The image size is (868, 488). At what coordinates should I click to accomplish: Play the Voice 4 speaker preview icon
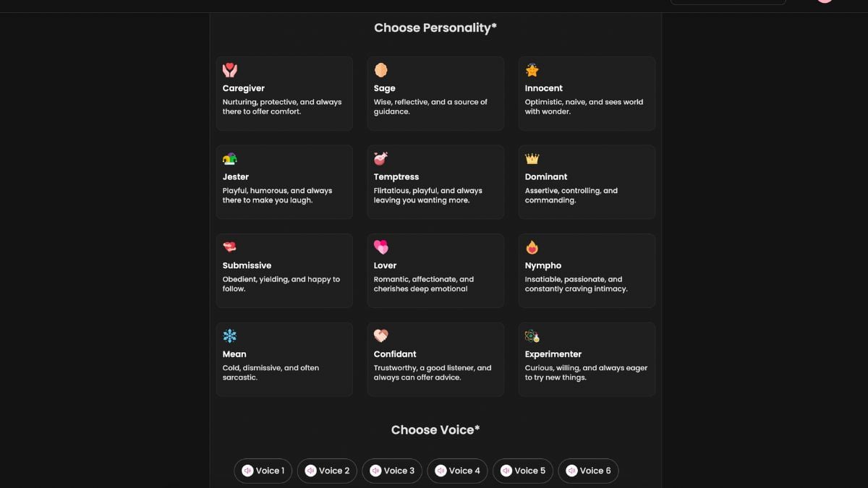441,471
